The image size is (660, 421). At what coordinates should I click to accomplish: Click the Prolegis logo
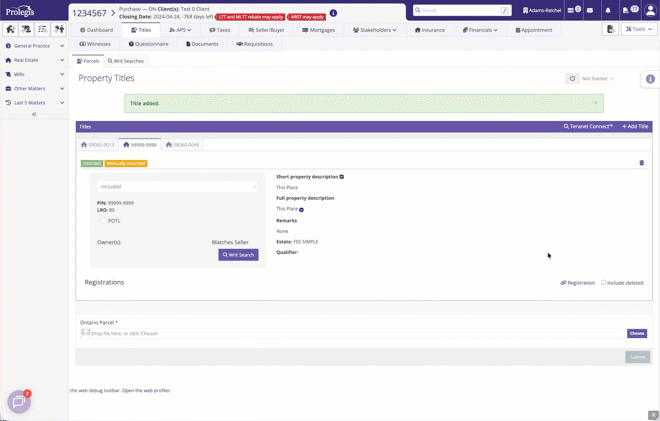point(20,11)
